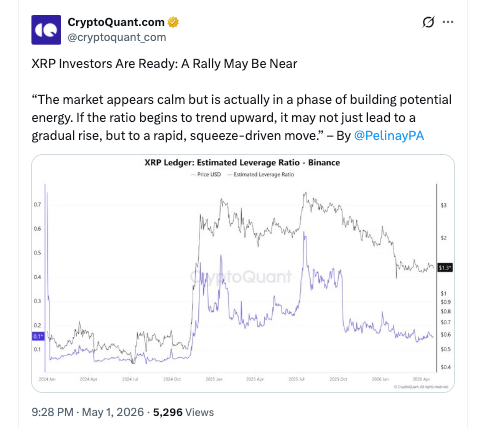Image resolution: width=482 pixels, height=428 pixels.
Task: Open the XRP Ledger chart title
Action: 242,163
